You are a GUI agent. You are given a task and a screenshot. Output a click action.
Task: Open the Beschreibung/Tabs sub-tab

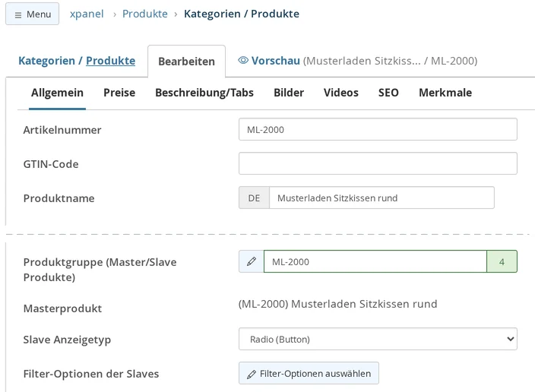pyautogui.click(x=204, y=93)
